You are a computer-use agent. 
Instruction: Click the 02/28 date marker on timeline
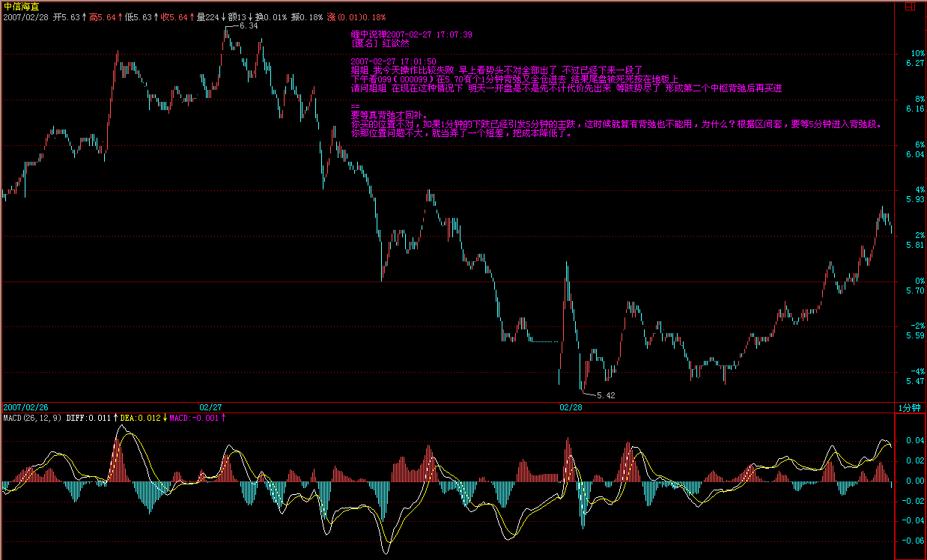tap(571, 407)
